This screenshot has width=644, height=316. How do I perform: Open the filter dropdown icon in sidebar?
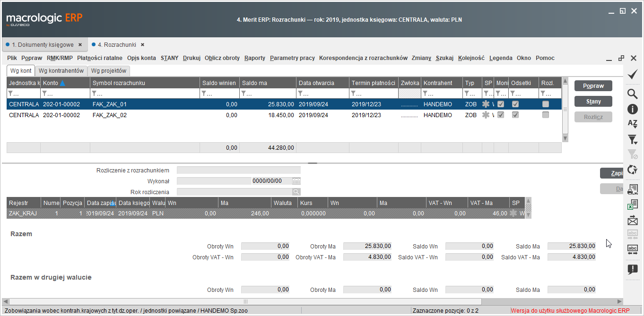(632, 139)
